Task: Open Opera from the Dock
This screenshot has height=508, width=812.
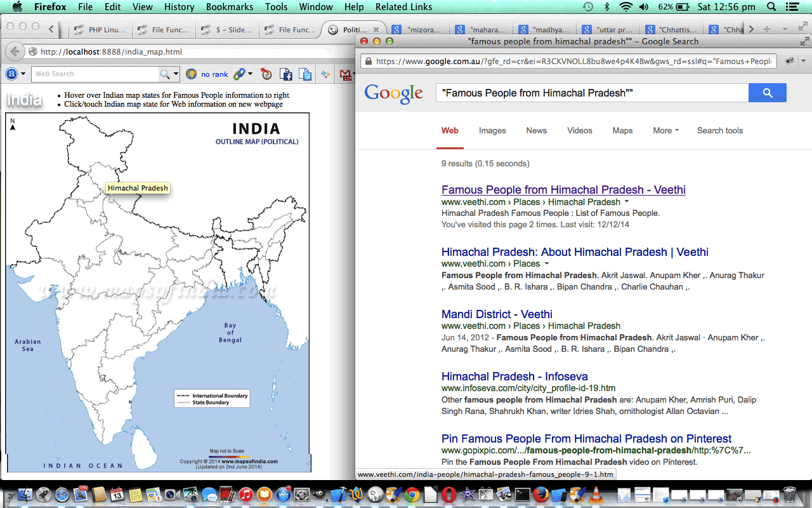Action: (449, 495)
